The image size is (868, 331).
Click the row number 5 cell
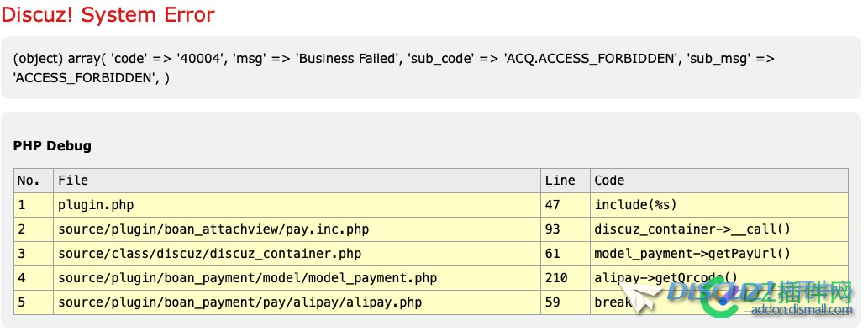coord(34,302)
